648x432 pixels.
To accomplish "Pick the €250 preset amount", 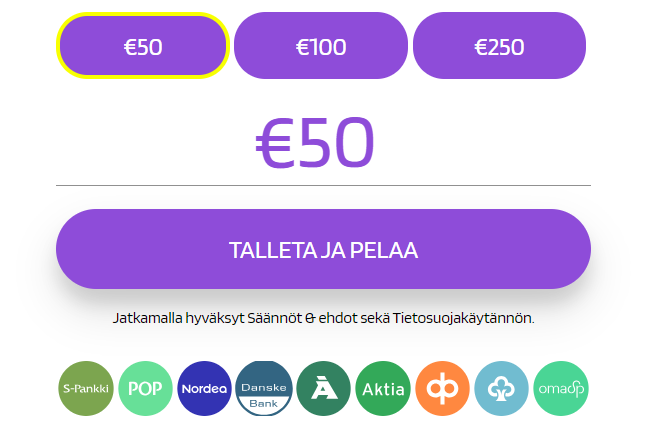I will tap(499, 46).
